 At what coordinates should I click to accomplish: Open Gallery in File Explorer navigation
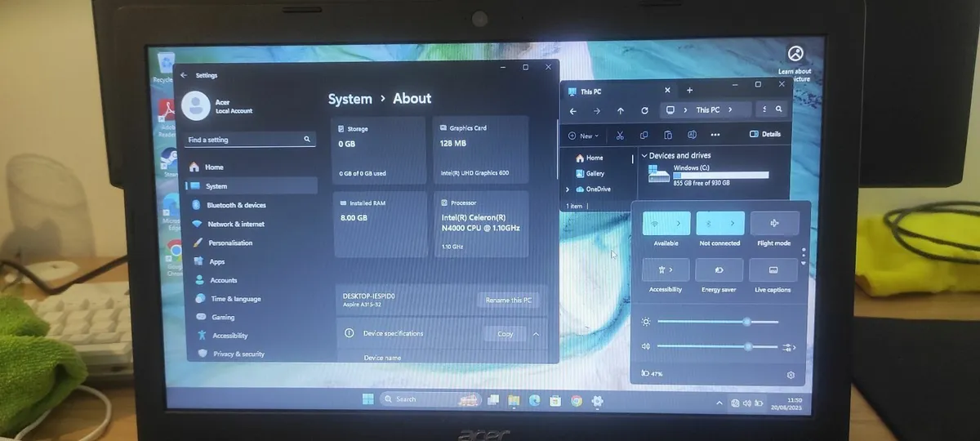coord(590,173)
